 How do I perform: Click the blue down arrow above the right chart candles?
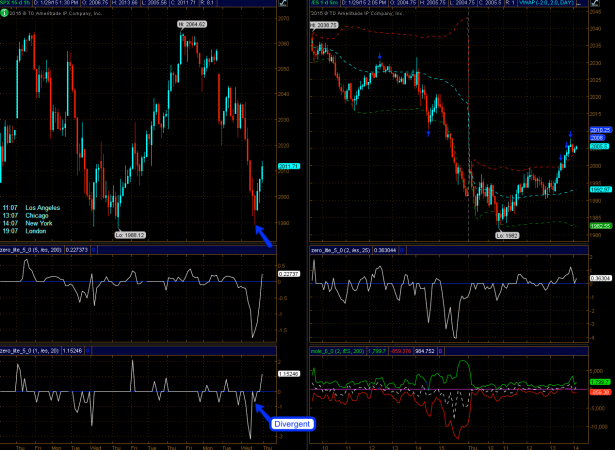[379, 58]
